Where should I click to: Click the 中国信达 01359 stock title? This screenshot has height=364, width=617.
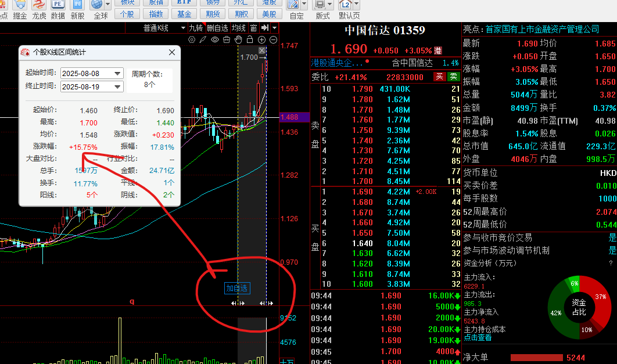click(385, 30)
